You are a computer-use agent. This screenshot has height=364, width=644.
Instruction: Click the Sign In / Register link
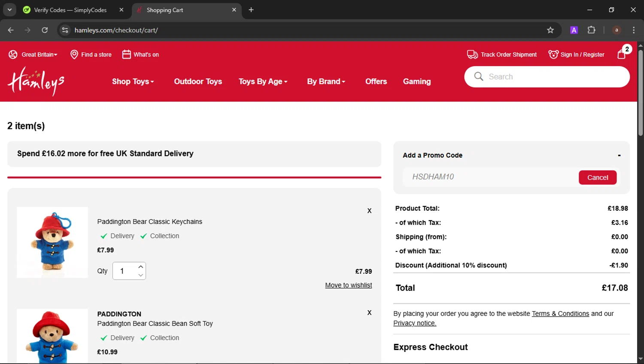(582, 55)
